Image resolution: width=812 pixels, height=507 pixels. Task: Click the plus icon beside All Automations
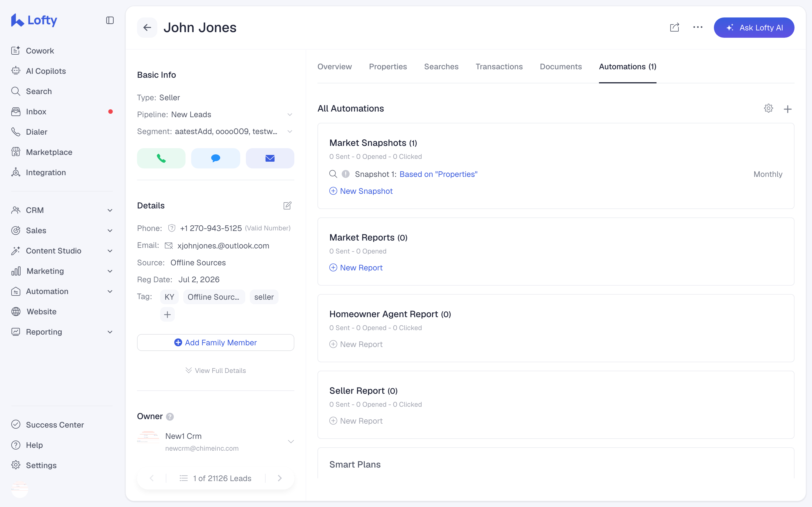point(787,109)
